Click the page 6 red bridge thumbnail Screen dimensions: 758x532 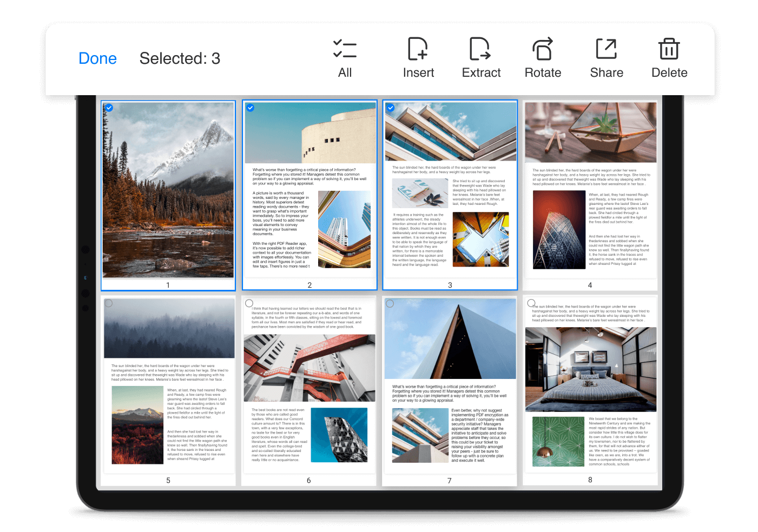(309, 368)
